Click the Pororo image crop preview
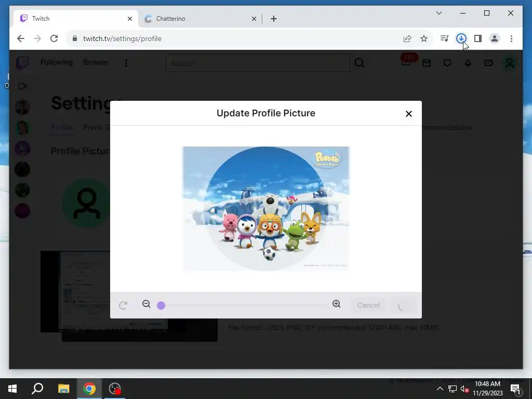532x399 pixels. pos(265,208)
